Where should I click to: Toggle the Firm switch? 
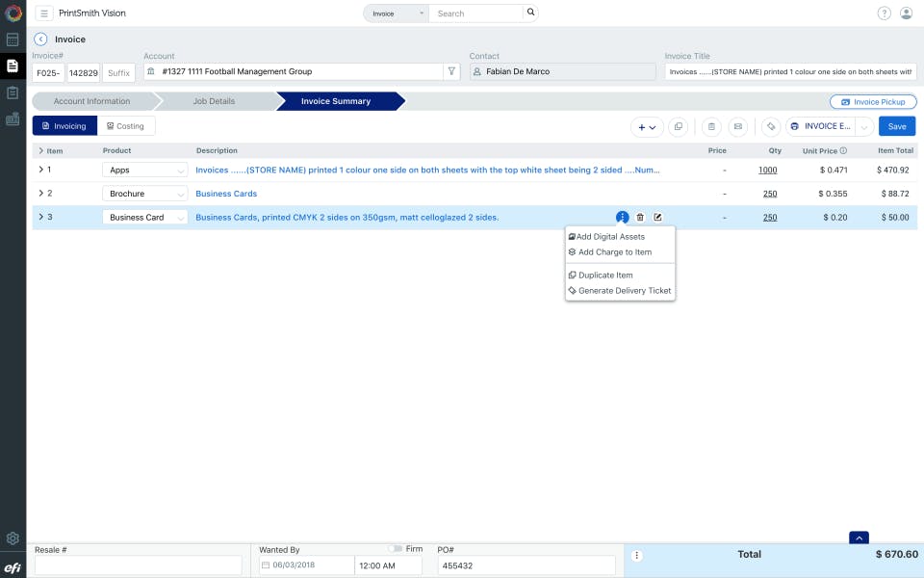tap(395, 549)
